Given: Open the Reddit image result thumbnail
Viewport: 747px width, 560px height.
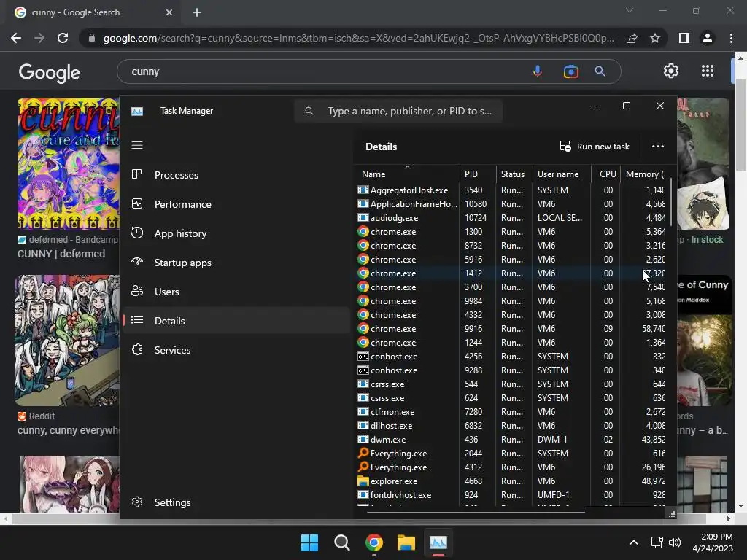Looking at the screenshot, I should click(66, 341).
